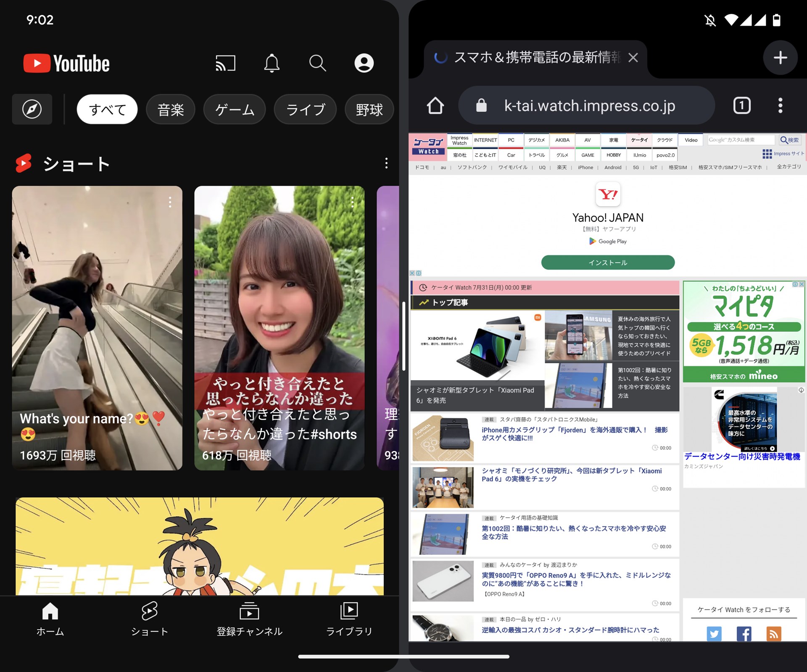807x672 pixels.
Task: Open the Explore compass icon
Action: point(32,109)
